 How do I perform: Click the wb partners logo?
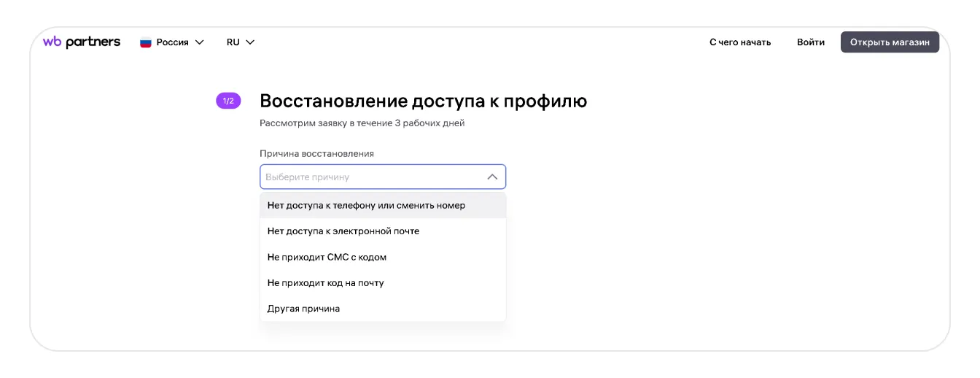81,42
